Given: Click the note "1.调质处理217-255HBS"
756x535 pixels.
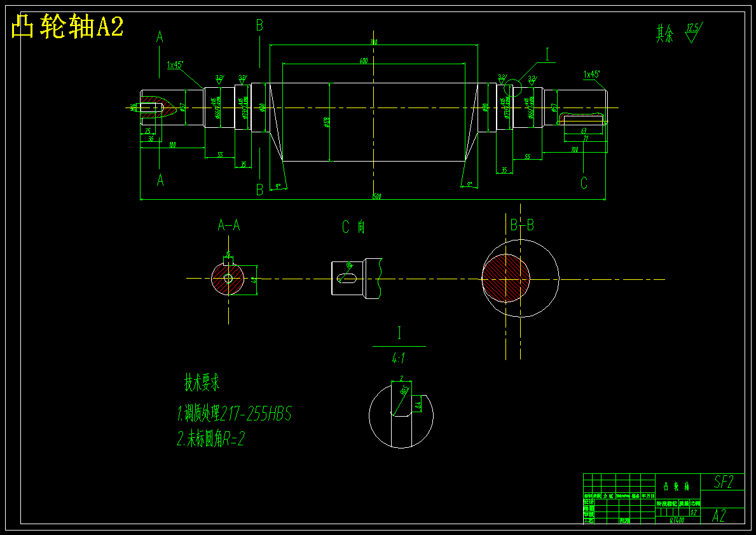Looking at the screenshot, I should [235, 413].
